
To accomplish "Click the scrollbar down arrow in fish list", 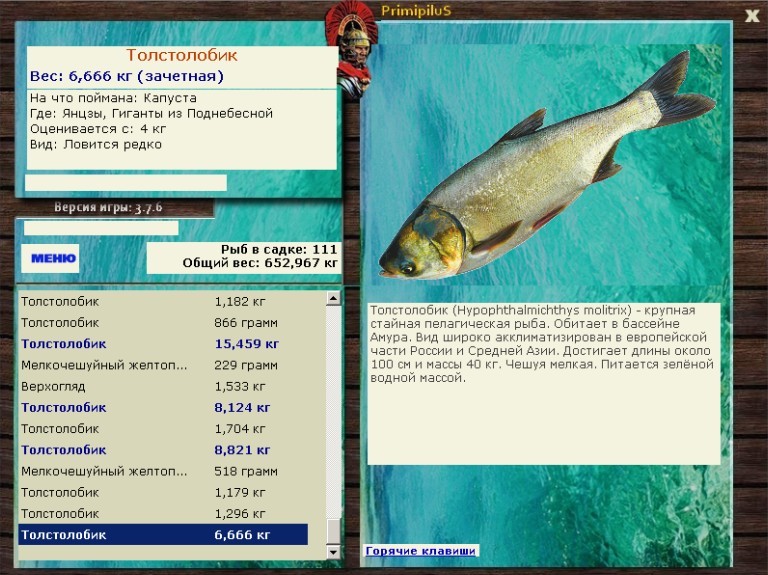I will tap(333, 552).
